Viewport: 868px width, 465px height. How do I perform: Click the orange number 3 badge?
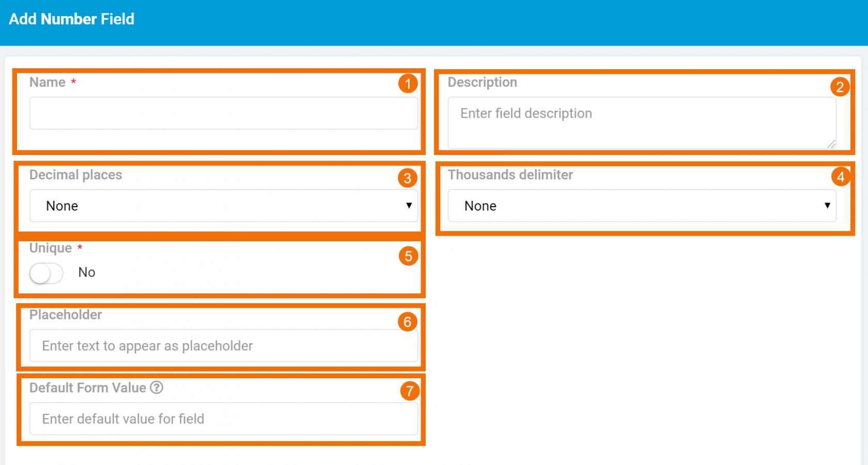coord(408,178)
